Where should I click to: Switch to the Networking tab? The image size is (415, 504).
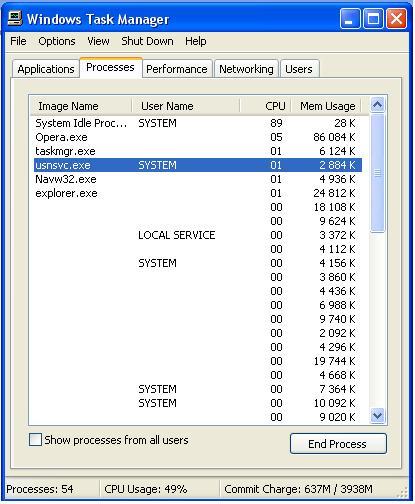click(246, 69)
